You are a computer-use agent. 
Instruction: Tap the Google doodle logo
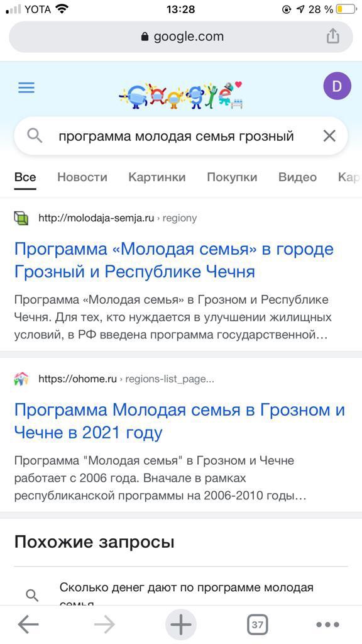[181, 95]
